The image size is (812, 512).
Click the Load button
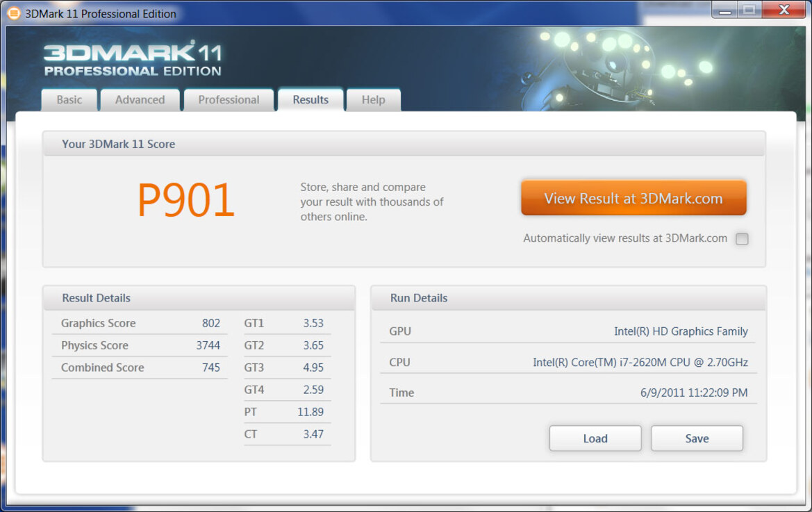595,438
